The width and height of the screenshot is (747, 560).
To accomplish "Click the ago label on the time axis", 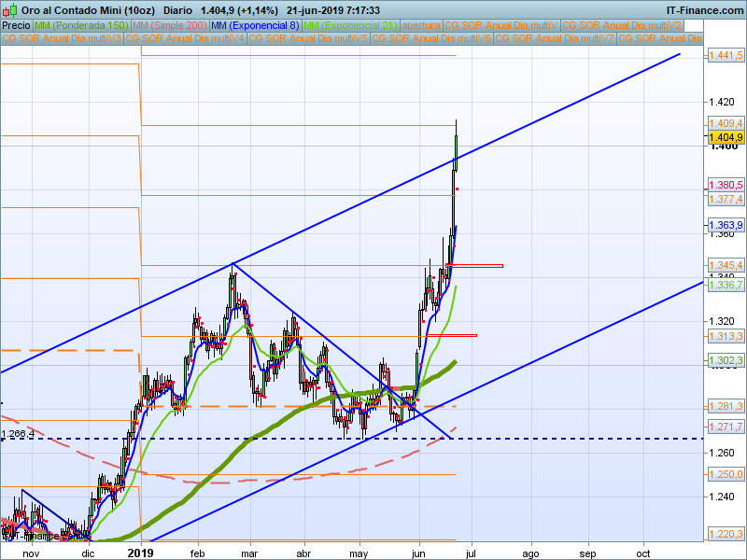I will coord(530,553).
